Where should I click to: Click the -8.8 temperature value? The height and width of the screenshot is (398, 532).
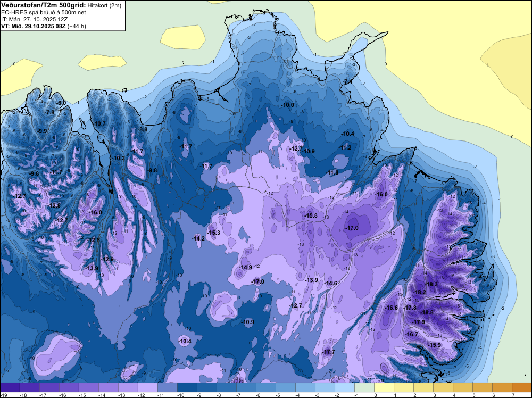click(143, 129)
